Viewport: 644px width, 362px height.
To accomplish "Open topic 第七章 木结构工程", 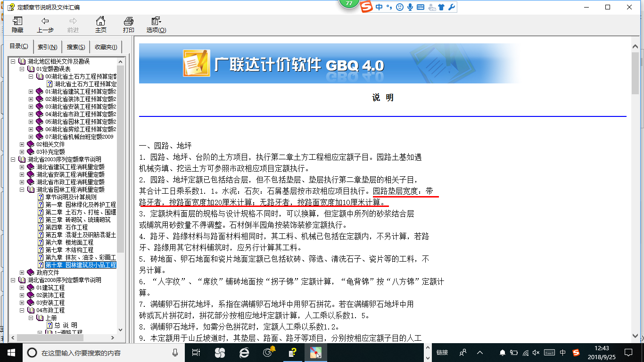I will 69,250.
